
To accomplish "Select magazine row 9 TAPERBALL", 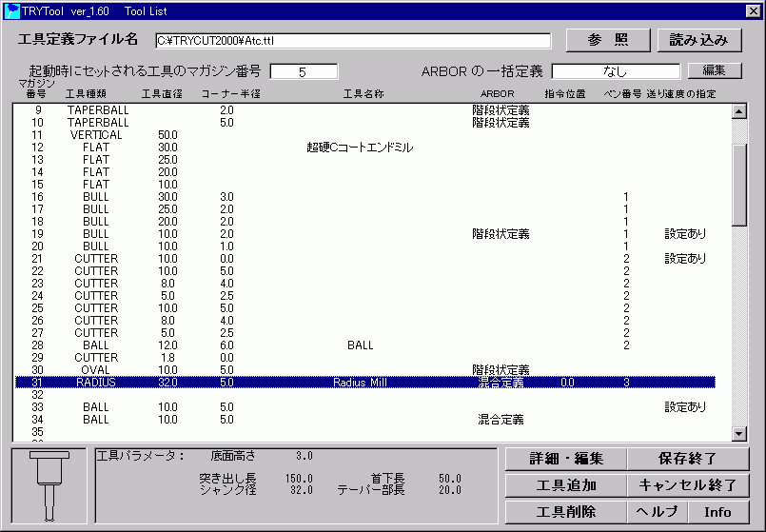I will pos(365,110).
